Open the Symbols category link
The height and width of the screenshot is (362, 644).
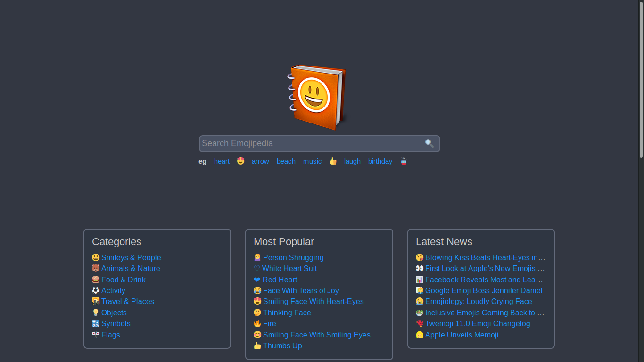116,323
